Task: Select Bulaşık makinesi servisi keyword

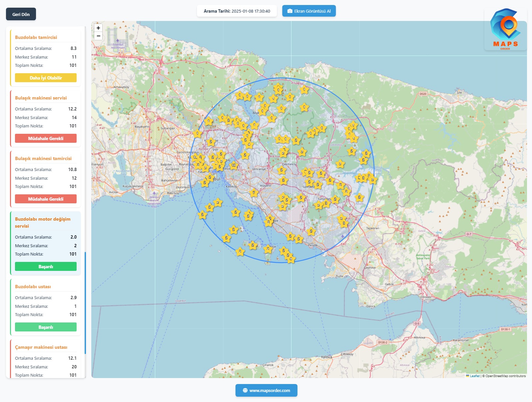Action: click(x=41, y=98)
